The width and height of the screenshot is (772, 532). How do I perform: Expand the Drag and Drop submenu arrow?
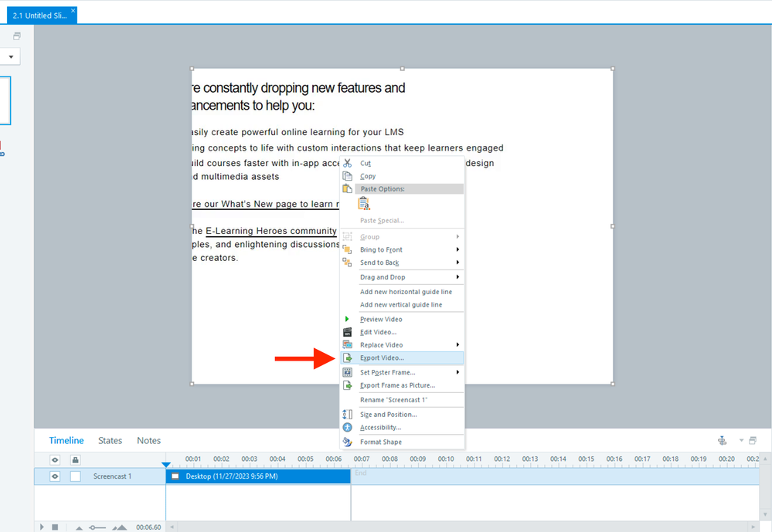pos(458,277)
